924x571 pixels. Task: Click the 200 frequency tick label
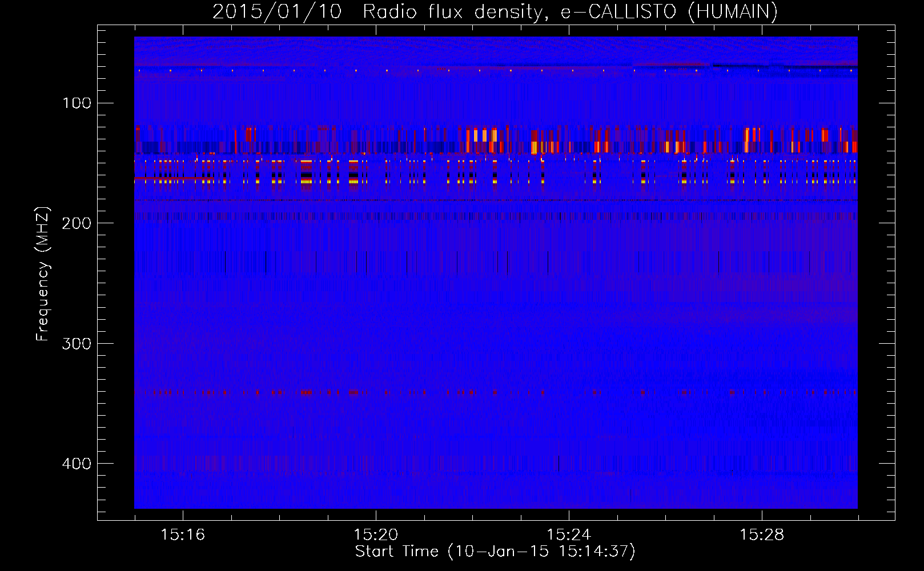77,223
